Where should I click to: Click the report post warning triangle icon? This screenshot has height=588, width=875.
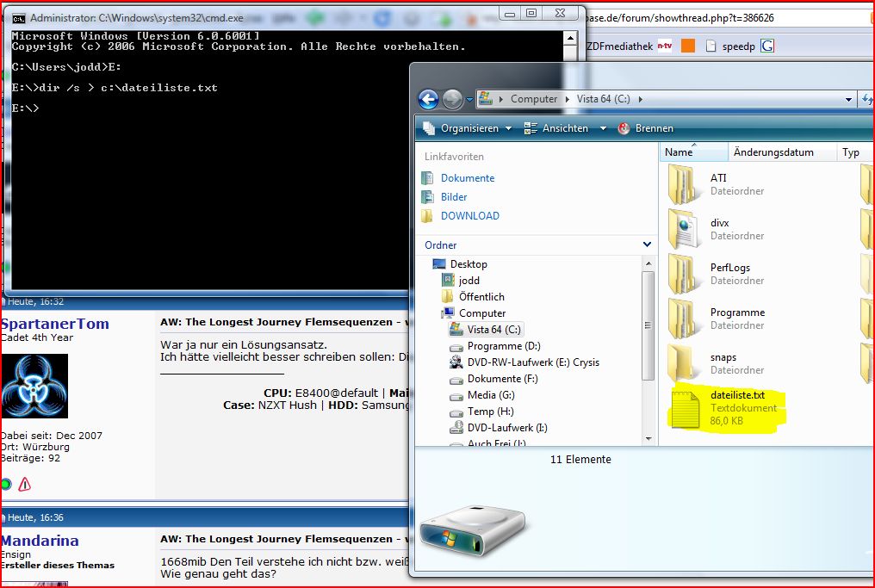click(x=25, y=484)
